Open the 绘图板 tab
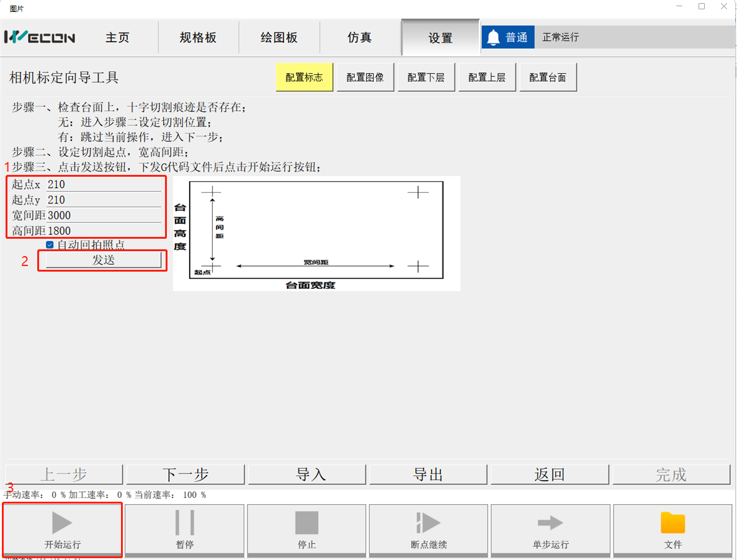 coord(279,38)
